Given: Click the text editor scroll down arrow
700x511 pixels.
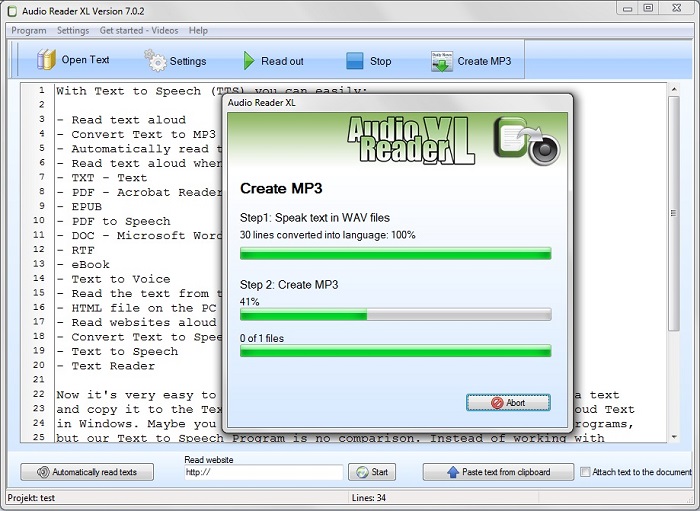Looking at the screenshot, I should (x=674, y=436).
